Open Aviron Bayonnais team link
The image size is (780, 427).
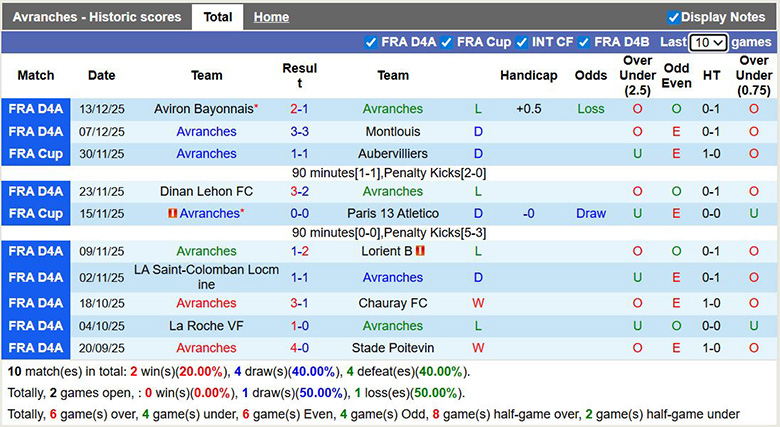click(203, 109)
